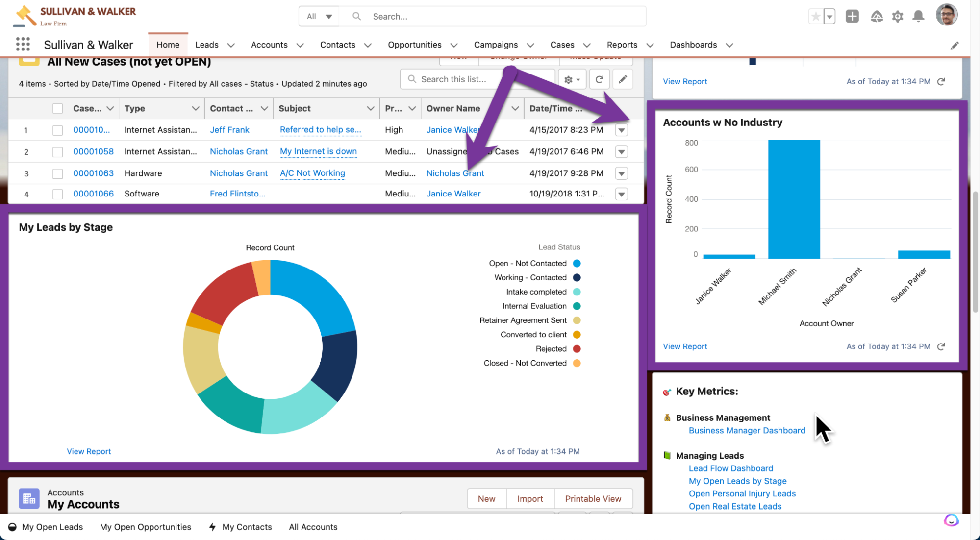Image resolution: width=980 pixels, height=540 pixels.
Task: Click the Printable View button
Action: [x=593, y=498]
